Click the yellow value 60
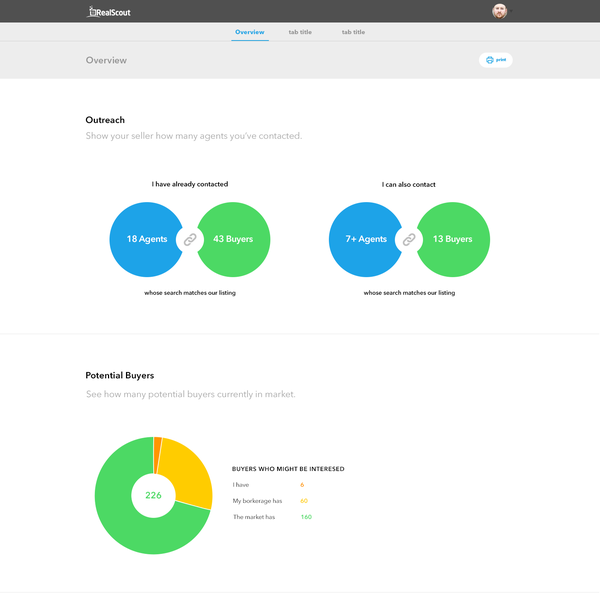 pyautogui.click(x=304, y=501)
